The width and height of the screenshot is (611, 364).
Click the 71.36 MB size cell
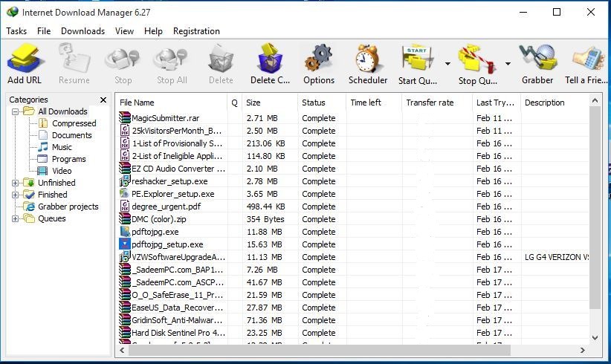tap(264, 320)
